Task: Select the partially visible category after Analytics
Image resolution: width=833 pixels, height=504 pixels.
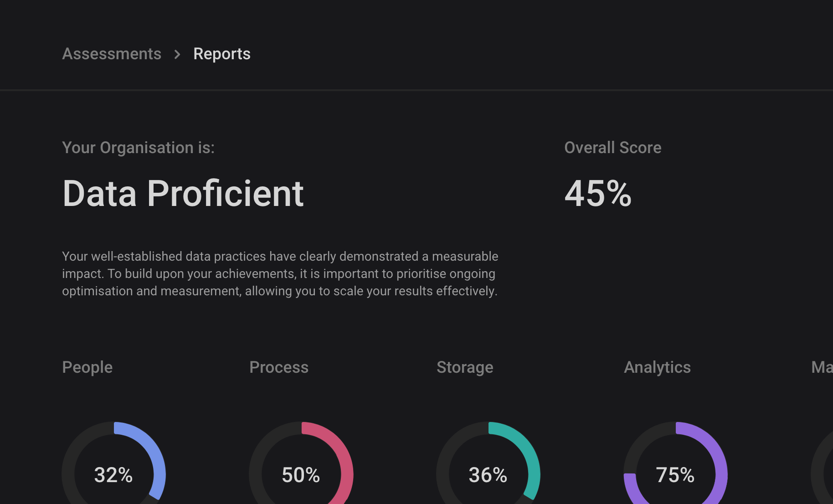Action: point(822,367)
